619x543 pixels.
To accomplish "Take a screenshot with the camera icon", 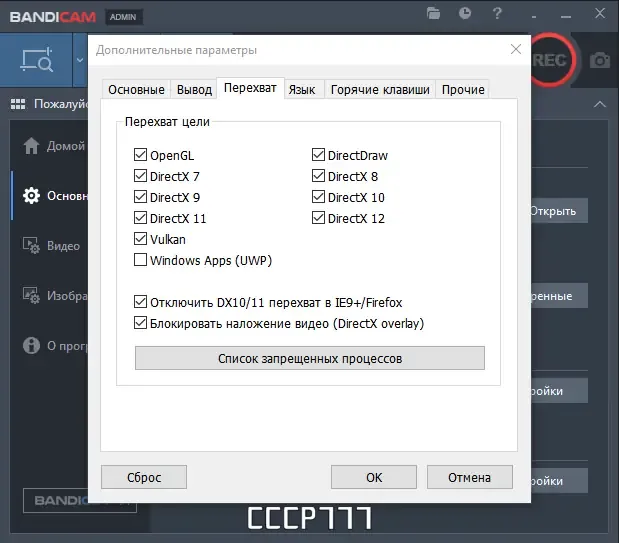I will click(x=600, y=60).
